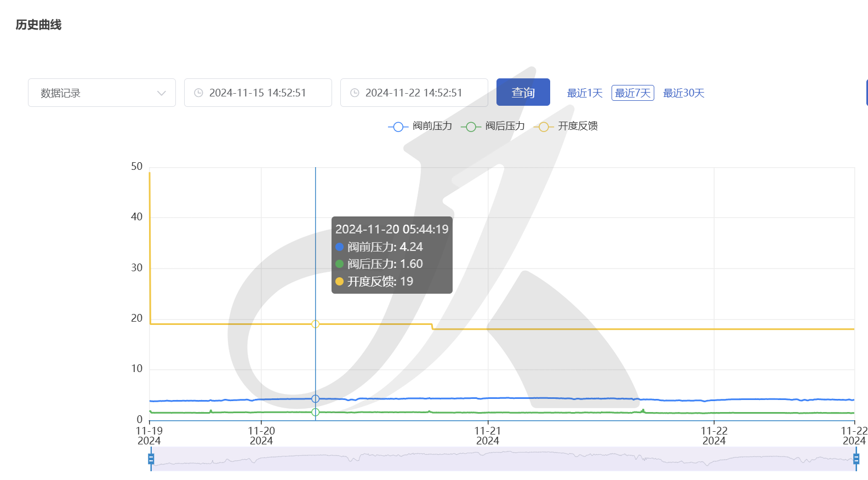
Task: Toggle the 阀前压力 legend series
Action: pyautogui.click(x=420, y=126)
